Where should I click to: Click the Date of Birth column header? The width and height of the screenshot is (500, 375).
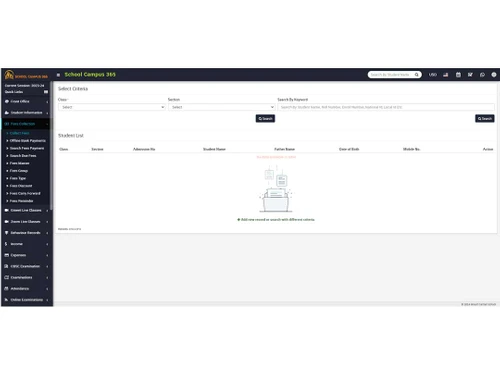349,149
